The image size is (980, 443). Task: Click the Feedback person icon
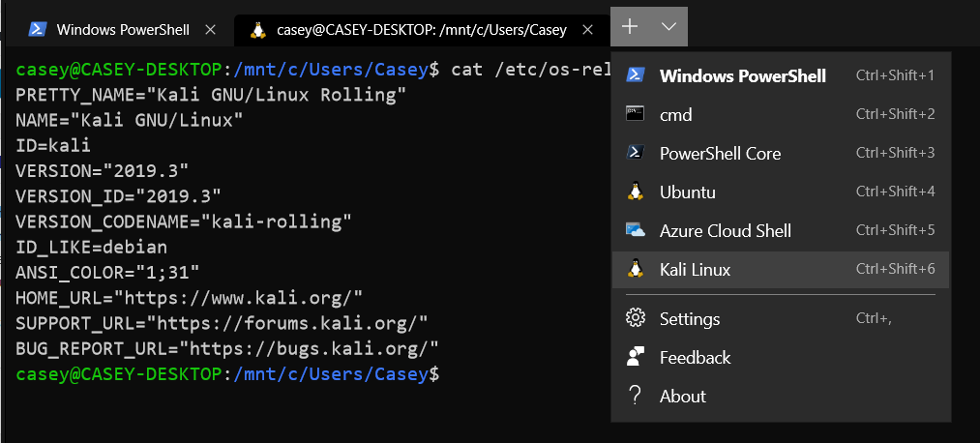tap(636, 357)
